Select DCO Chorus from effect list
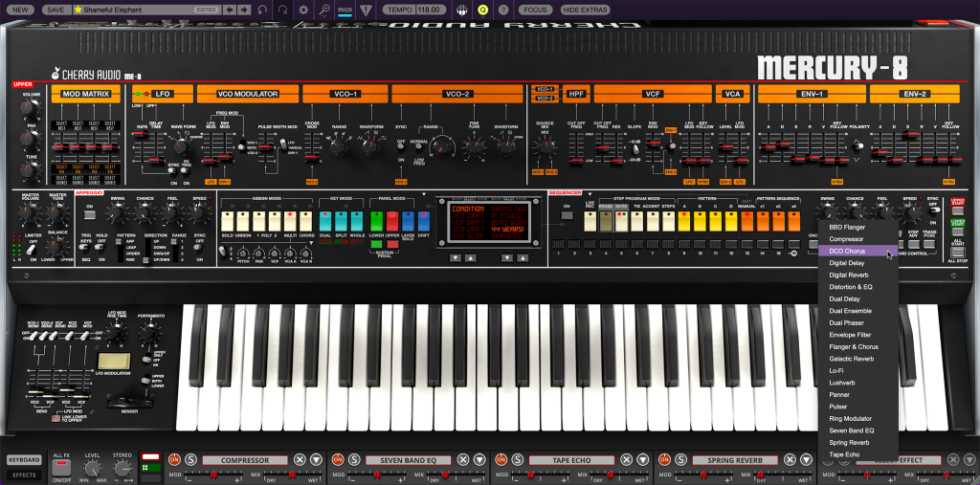980x485 pixels. [857, 251]
